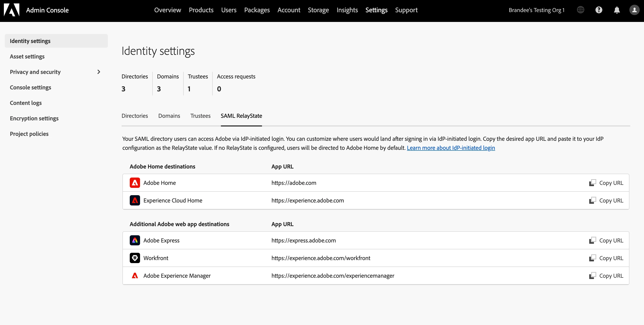Open the user profile avatar
This screenshot has width=644, height=325.
click(x=634, y=10)
